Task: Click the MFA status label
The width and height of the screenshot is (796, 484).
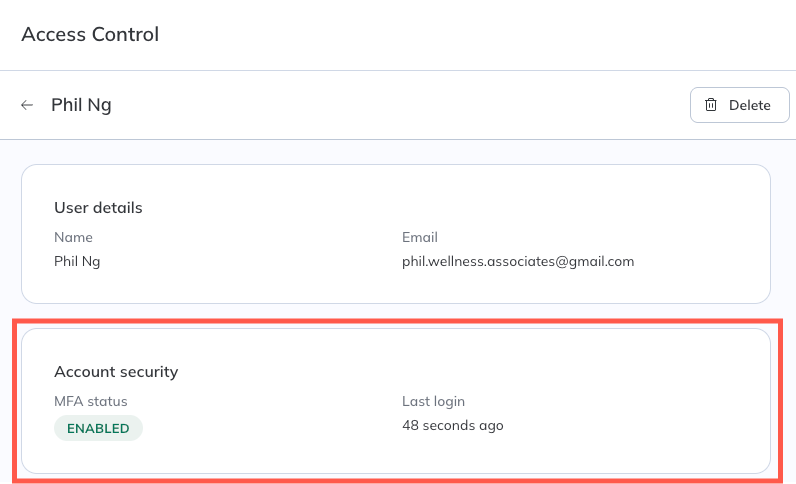Action: pos(91,401)
